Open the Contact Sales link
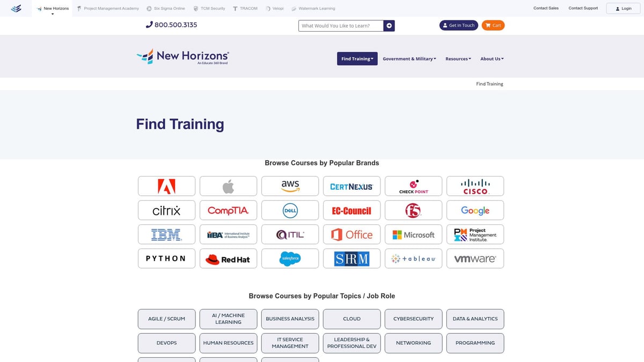 (546, 8)
